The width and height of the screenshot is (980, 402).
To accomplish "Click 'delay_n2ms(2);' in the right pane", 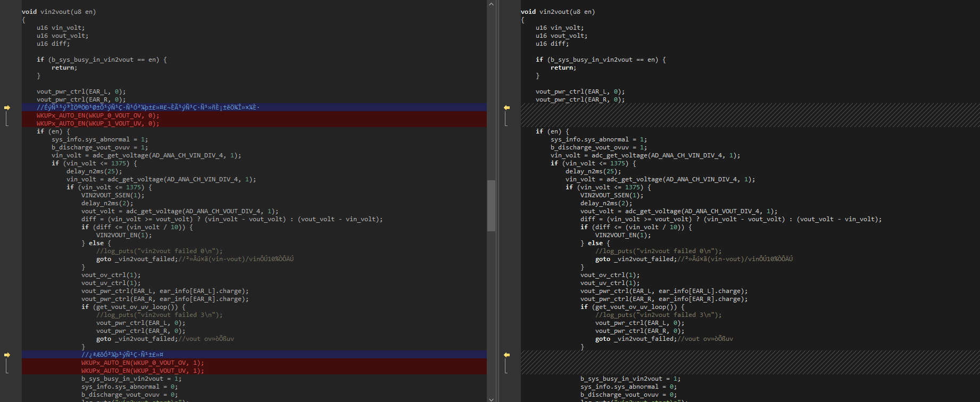I will [607, 203].
